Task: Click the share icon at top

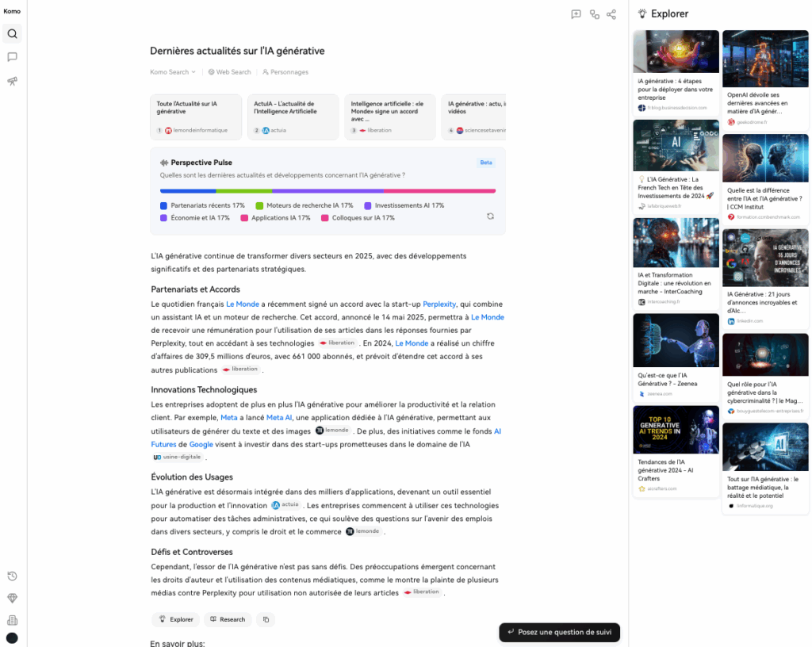Action: [611, 14]
